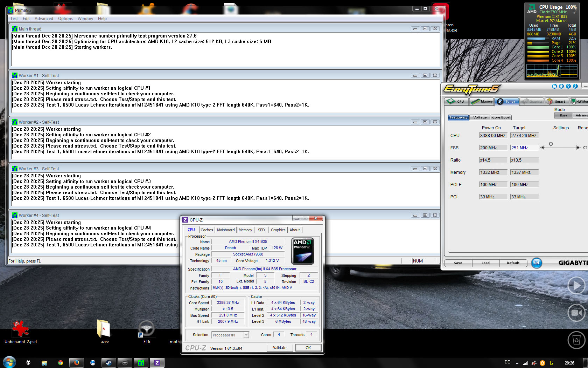Show hidden system tray icons
The image size is (588, 368).
click(x=517, y=363)
